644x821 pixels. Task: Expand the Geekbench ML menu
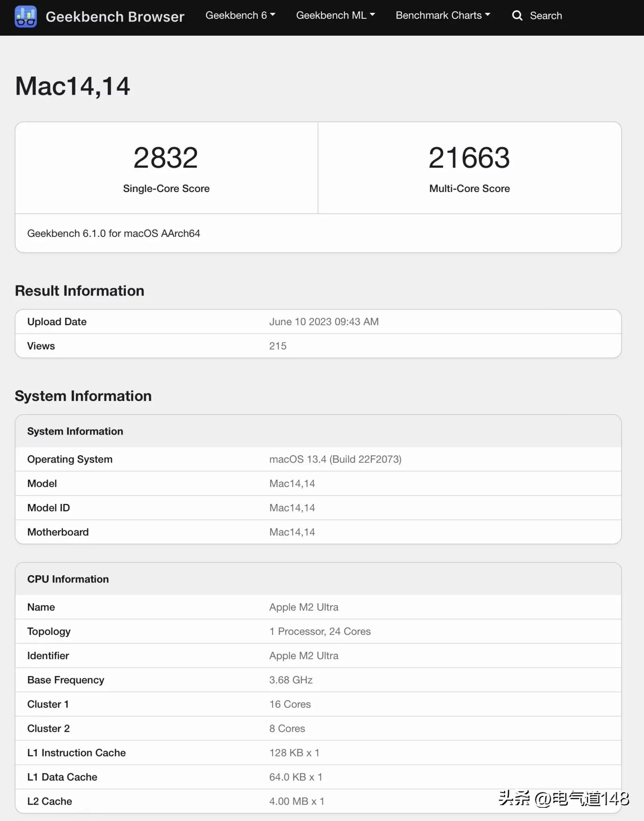coord(335,15)
